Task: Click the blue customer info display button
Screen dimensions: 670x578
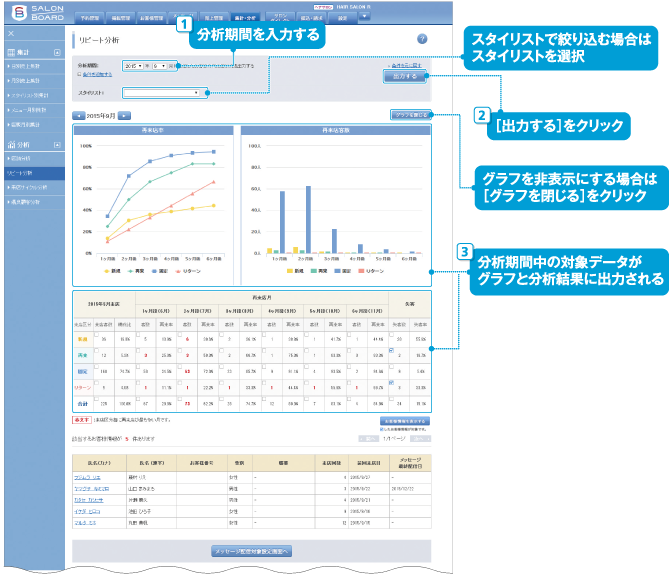Action: pyautogui.click(x=405, y=421)
